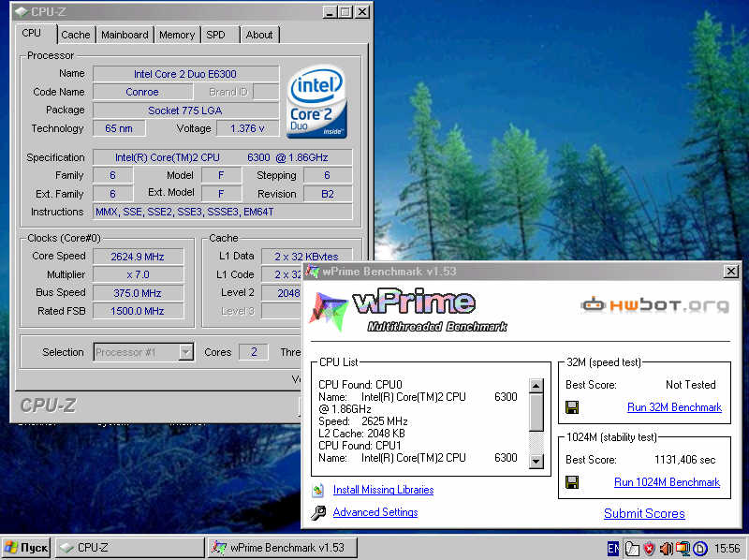The image size is (749, 560).
Task: Open the Processor #1 selection dropdown
Action: click(185, 353)
